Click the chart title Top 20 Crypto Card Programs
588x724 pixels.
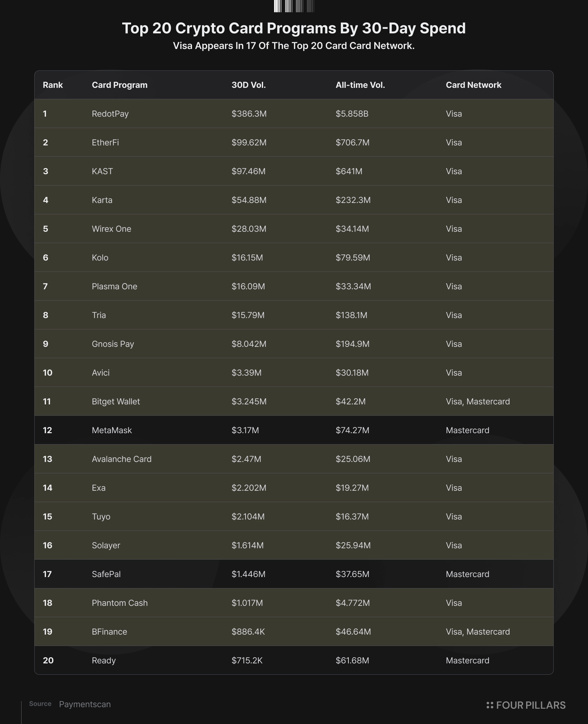[x=294, y=28]
